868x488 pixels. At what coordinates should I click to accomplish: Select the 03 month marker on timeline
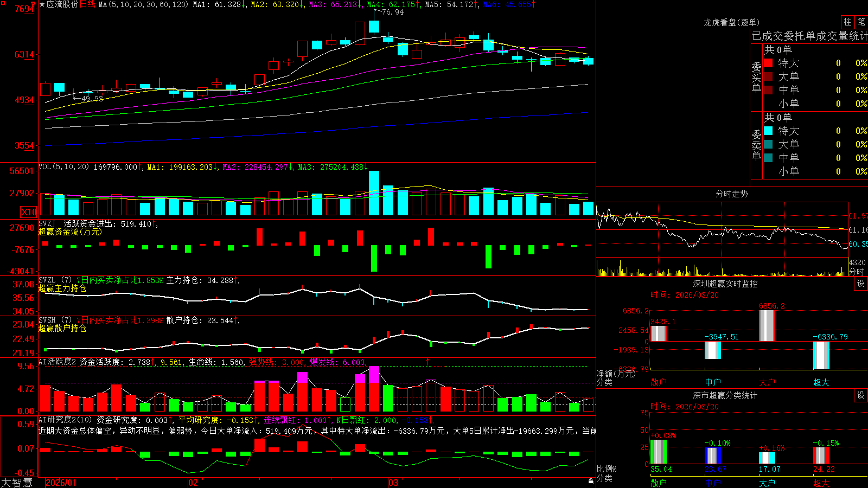393,483
